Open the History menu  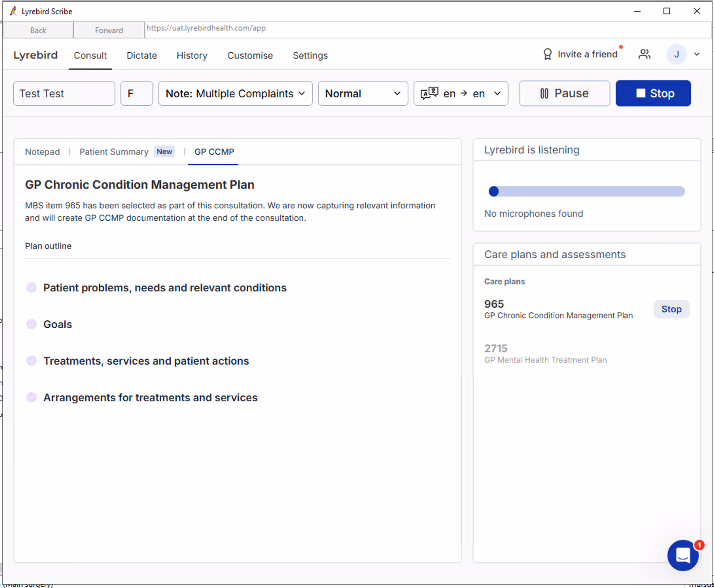coord(192,55)
